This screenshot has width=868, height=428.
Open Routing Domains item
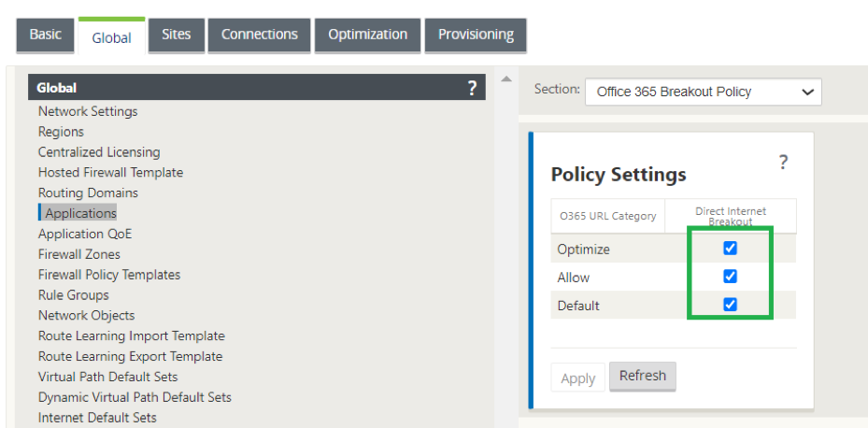click(88, 193)
